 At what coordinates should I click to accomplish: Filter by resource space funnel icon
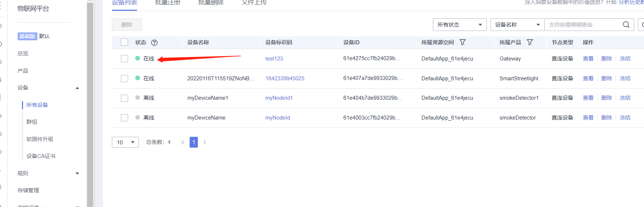pyautogui.click(x=463, y=42)
